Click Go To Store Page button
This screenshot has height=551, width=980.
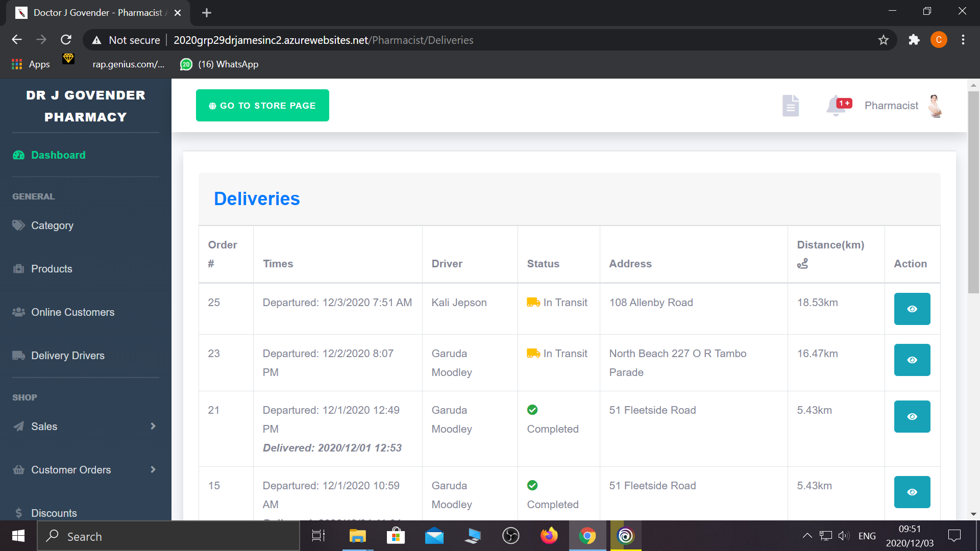(x=262, y=106)
